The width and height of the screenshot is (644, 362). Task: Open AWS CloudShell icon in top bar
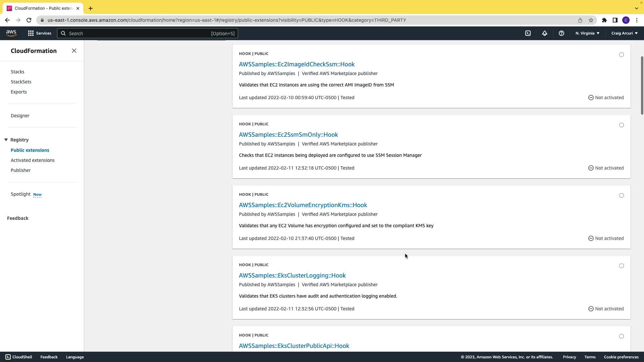coord(528,33)
